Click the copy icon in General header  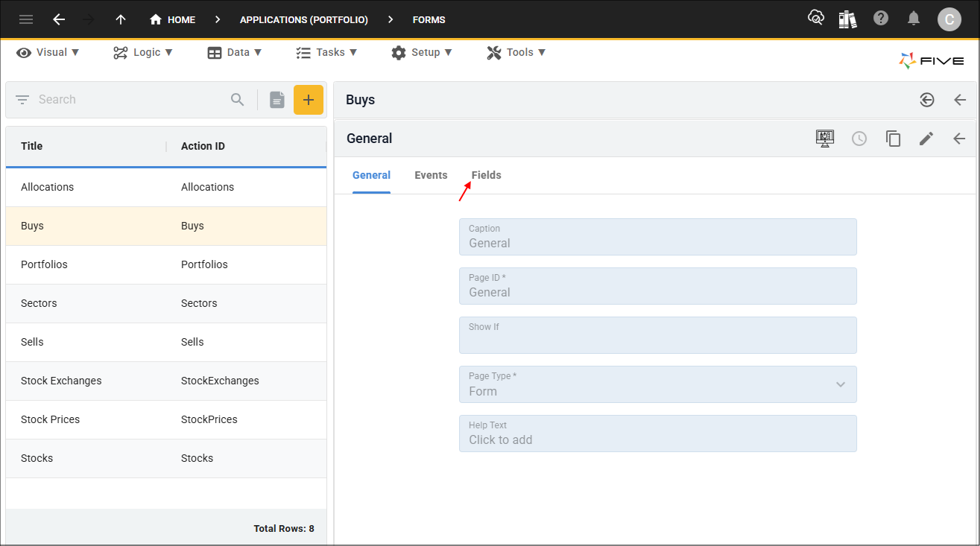click(x=893, y=139)
